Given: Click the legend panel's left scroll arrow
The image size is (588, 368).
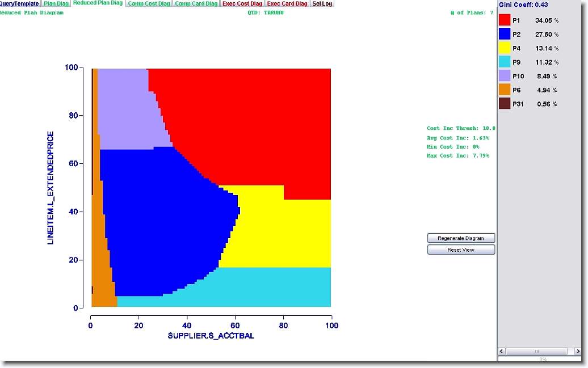Looking at the screenshot, I should click(502, 352).
